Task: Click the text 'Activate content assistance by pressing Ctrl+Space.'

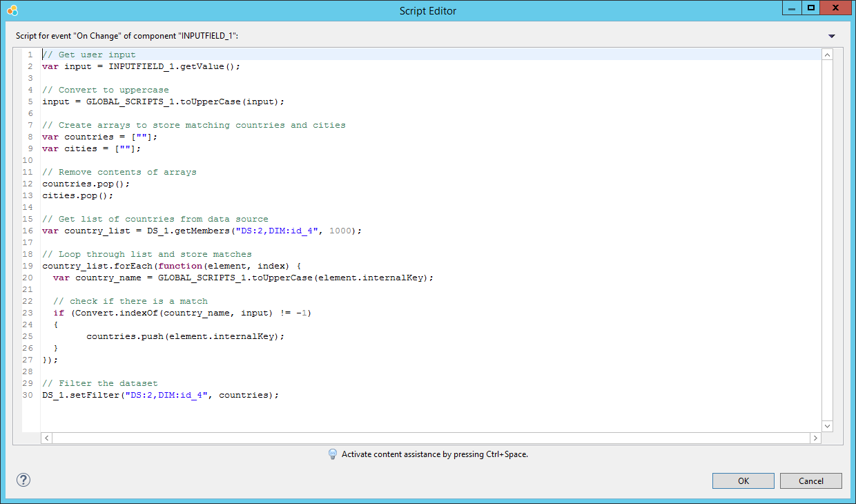Action: click(435, 454)
